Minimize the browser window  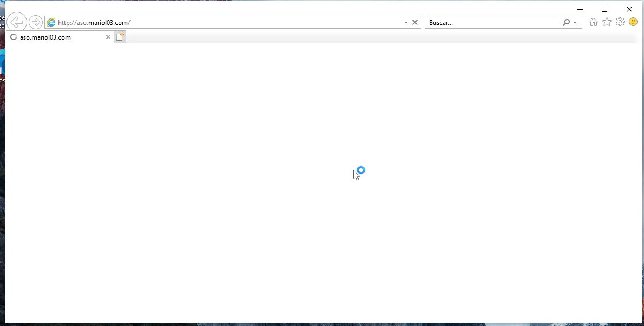(x=580, y=9)
